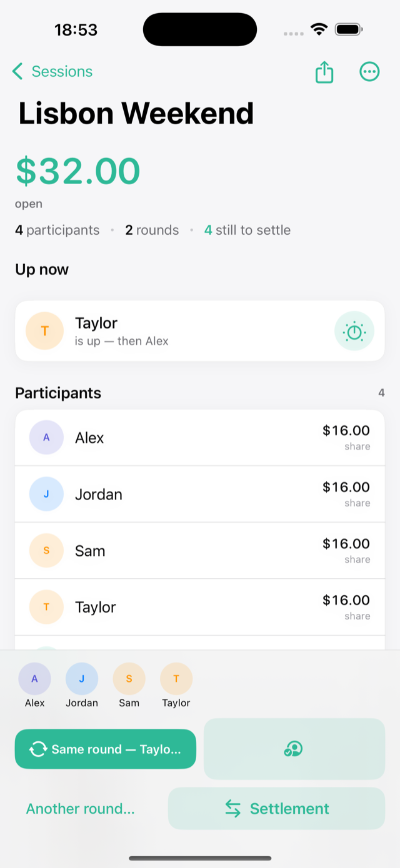
Task: Tap the timer icon on Taylor's card
Action: click(x=354, y=331)
